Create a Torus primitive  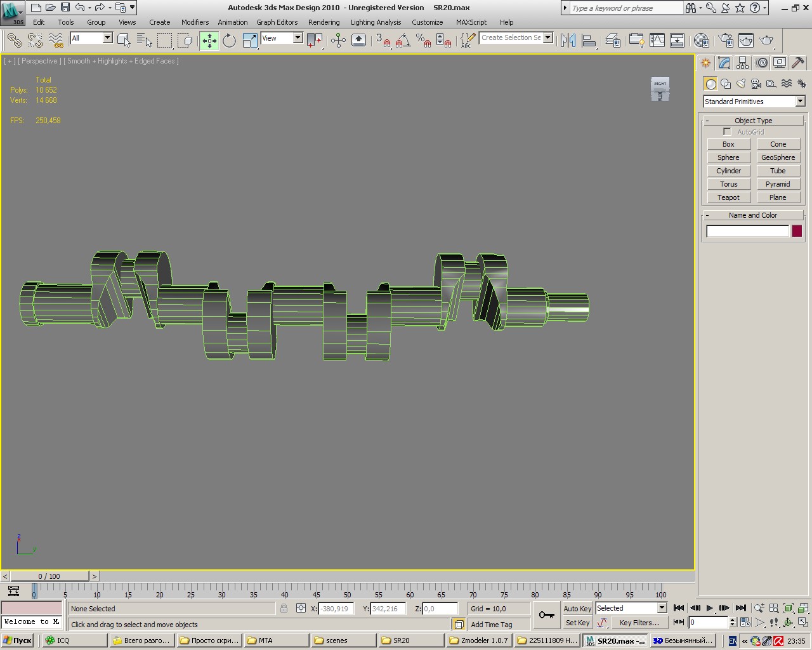(728, 185)
